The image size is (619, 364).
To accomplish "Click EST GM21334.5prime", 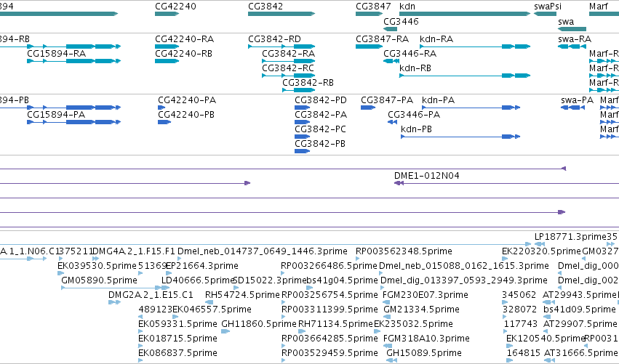I will point(421,310).
